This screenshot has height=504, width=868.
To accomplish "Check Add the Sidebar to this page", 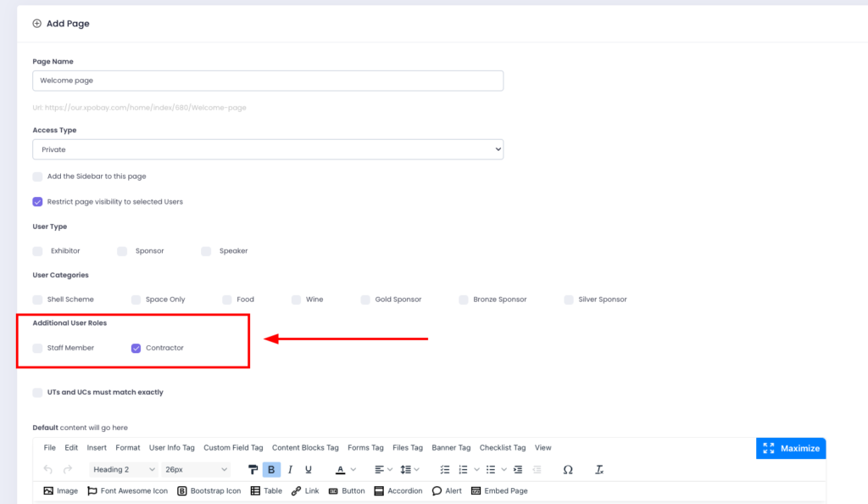I will 37,176.
